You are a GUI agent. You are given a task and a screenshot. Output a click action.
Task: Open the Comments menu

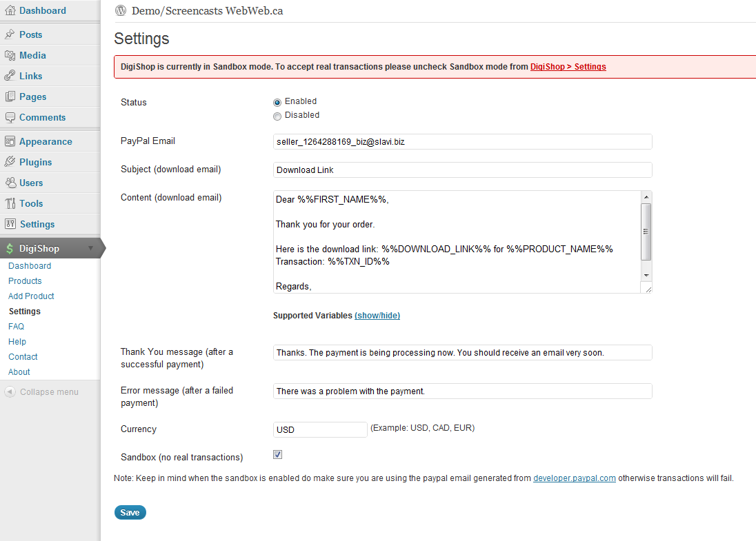(43, 118)
